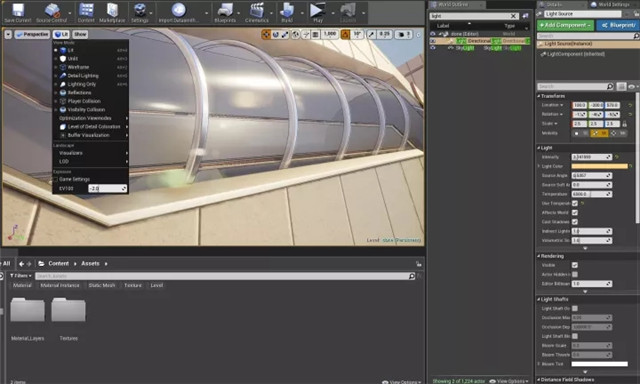Click the Bloom Tint color swatch
Viewport: 640px width, 384px height.
(x=600, y=364)
